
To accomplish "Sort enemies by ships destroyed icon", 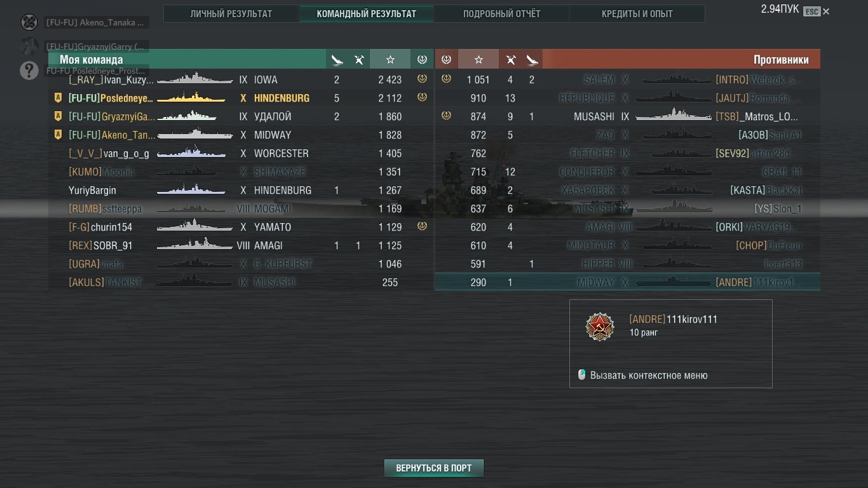I will click(x=510, y=60).
